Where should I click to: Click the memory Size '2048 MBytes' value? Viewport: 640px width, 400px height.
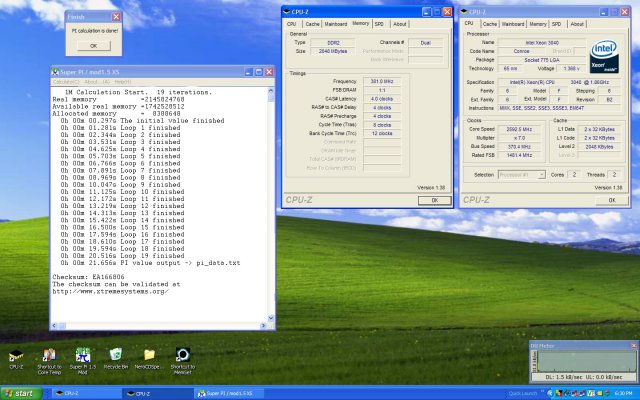(333, 51)
